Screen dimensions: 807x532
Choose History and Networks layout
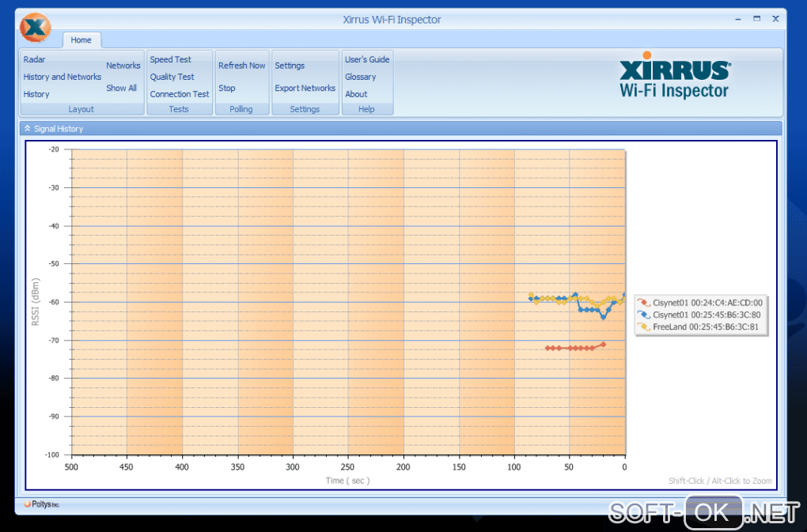[63, 77]
